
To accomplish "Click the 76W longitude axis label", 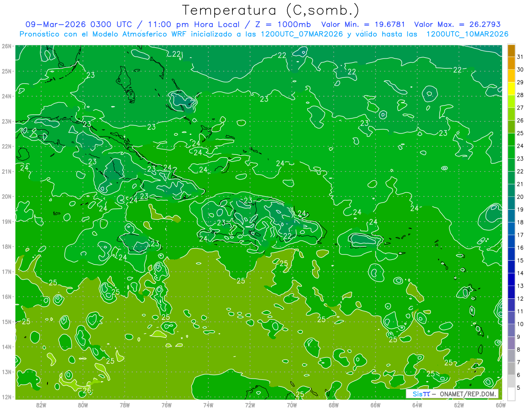I will (166, 405).
